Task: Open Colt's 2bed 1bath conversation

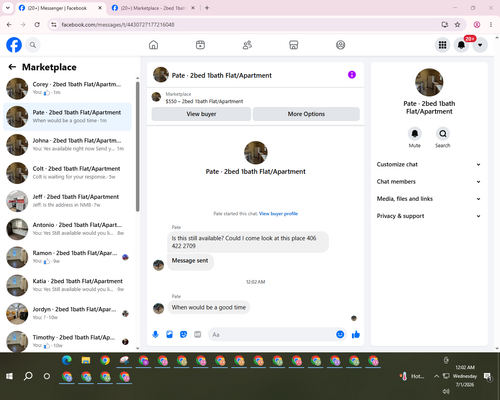Action: pyautogui.click(x=67, y=173)
